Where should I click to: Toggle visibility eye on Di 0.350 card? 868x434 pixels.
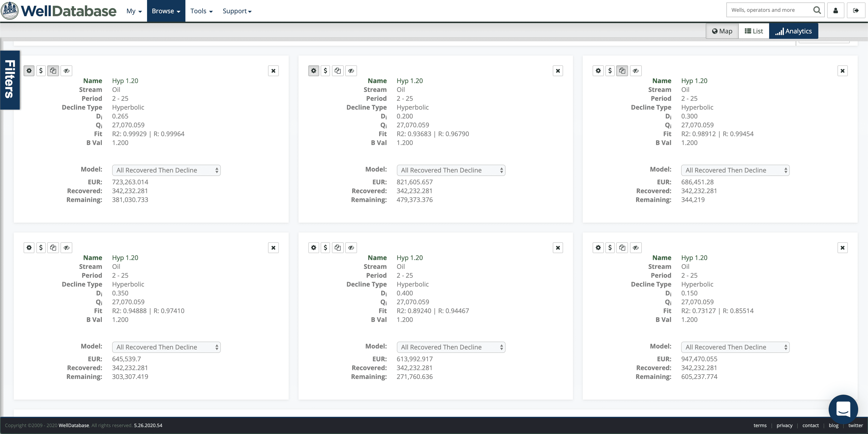click(66, 248)
